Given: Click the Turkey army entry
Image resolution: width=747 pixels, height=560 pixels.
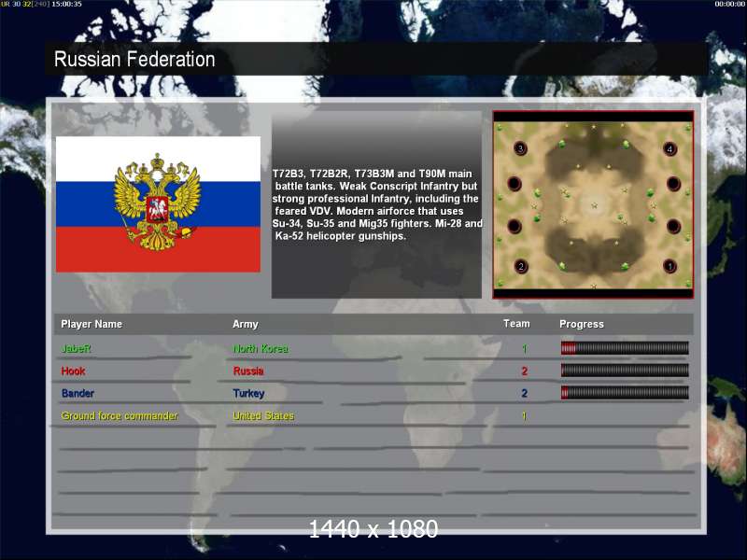Looking at the screenshot, I should point(248,393).
